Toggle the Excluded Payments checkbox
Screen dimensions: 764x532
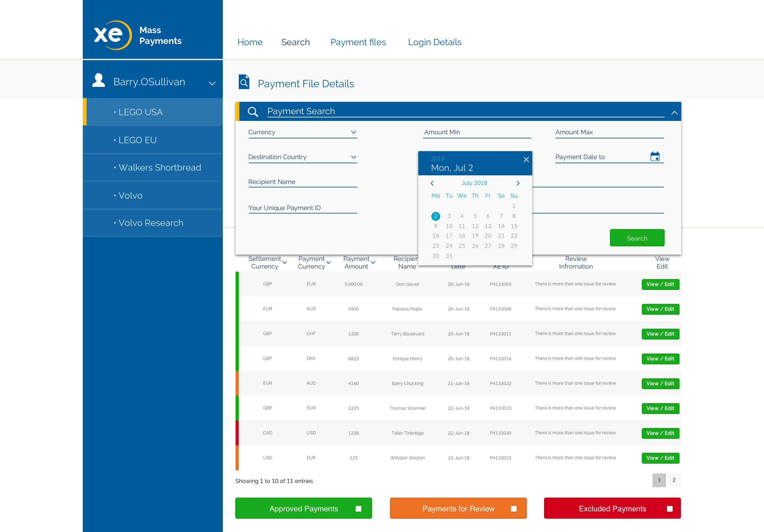tap(669, 509)
